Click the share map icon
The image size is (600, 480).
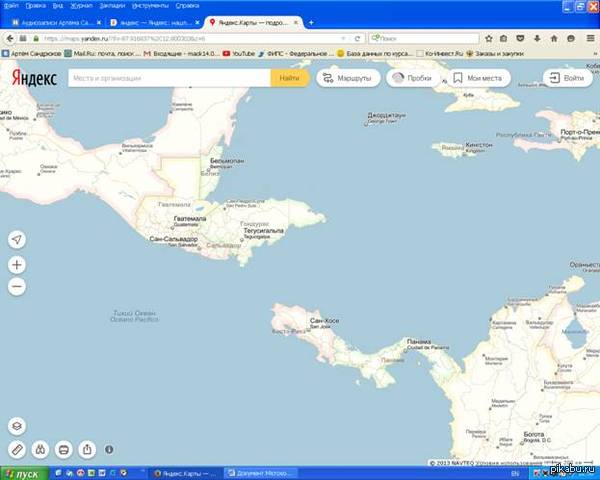coord(87,449)
